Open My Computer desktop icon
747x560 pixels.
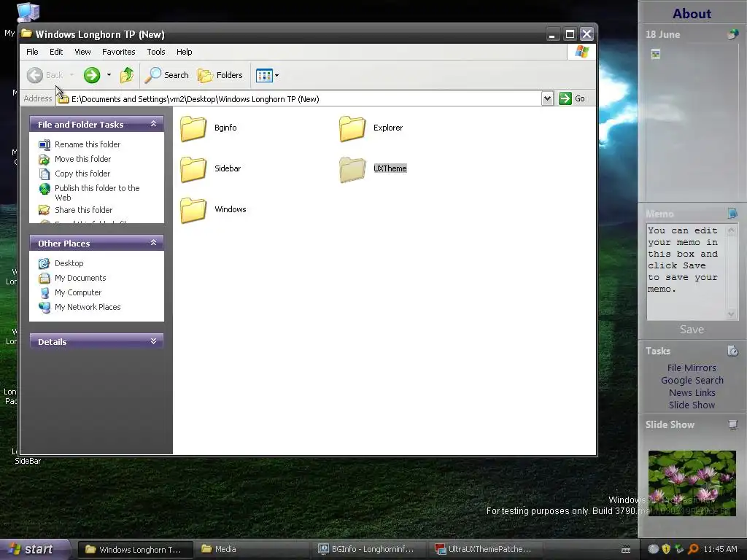coord(28,13)
